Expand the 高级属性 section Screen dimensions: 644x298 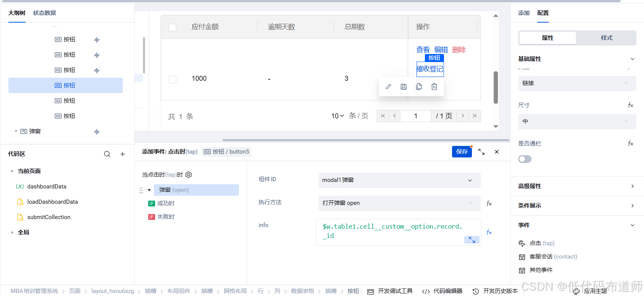[633, 186]
